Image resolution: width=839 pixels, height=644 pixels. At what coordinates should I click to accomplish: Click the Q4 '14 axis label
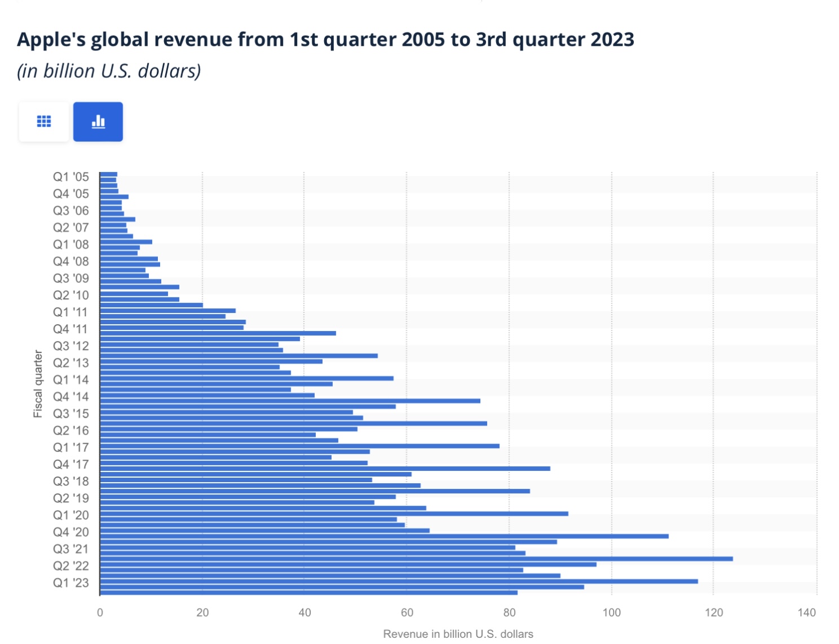[71, 396]
